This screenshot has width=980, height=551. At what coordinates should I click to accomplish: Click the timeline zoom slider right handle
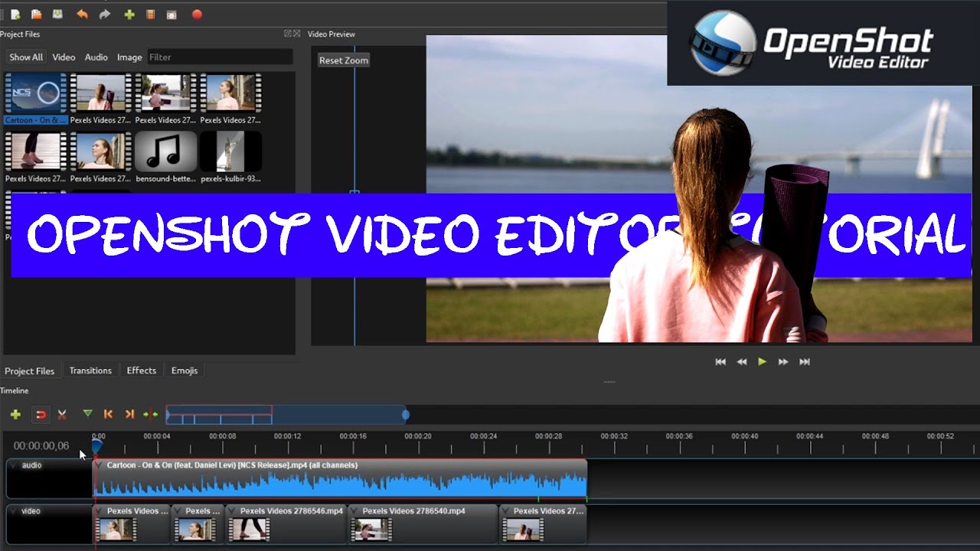pos(406,415)
